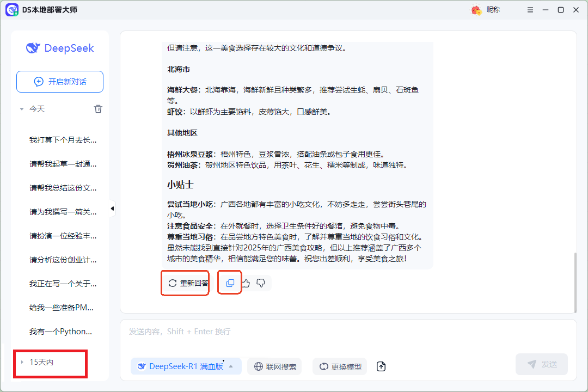Click the 海鲜大餐 bold text
The image size is (588, 392).
(182, 90)
